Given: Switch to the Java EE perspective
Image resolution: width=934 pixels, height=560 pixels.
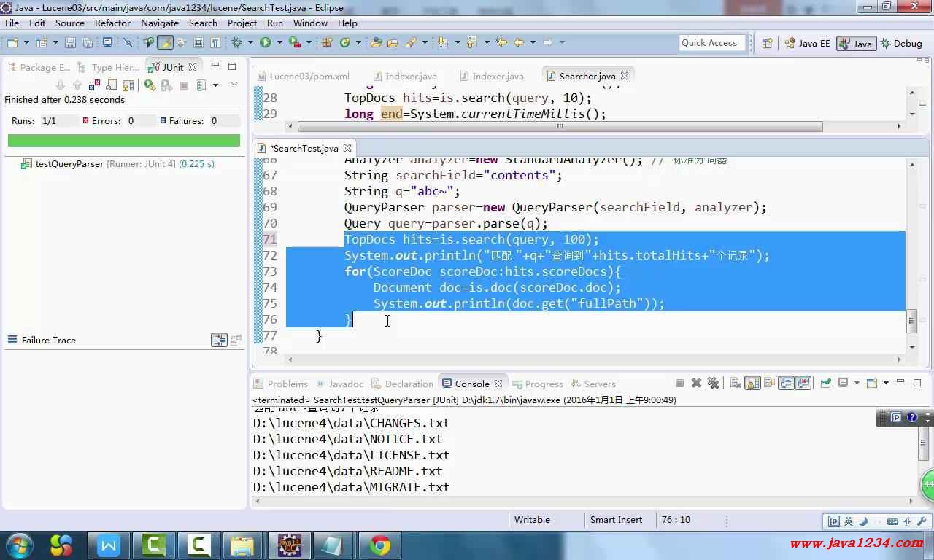Looking at the screenshot, I should [x=807, y=43].
